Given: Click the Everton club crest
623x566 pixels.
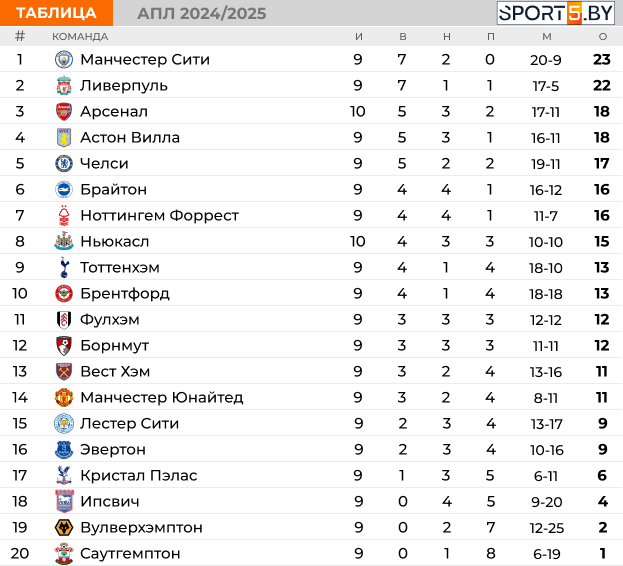Looking at the screenshot, I should 64,449.
